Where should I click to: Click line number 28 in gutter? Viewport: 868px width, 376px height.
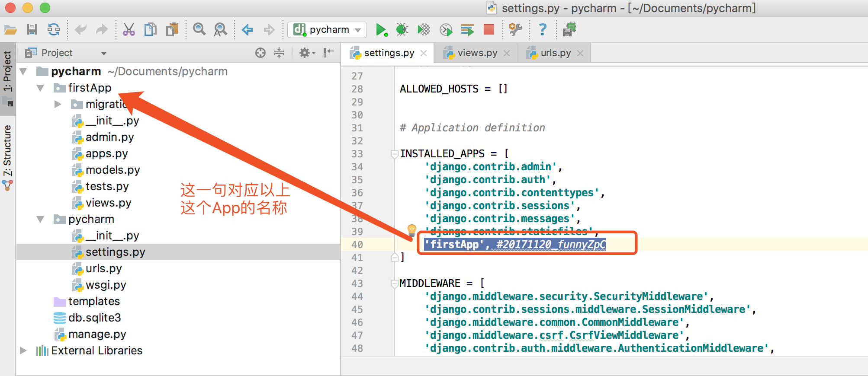pos(357,89)
